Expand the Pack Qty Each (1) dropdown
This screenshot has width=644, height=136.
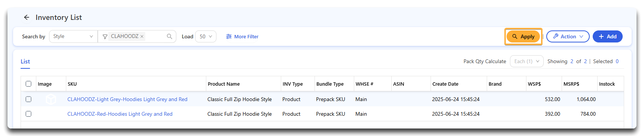pyautogui.click(x=526, y=61)
